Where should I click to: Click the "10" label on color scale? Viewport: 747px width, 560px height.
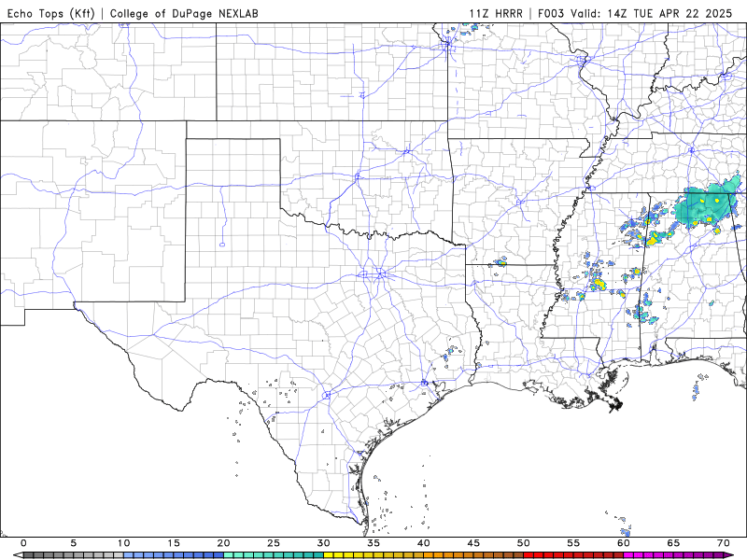point(123,543)
